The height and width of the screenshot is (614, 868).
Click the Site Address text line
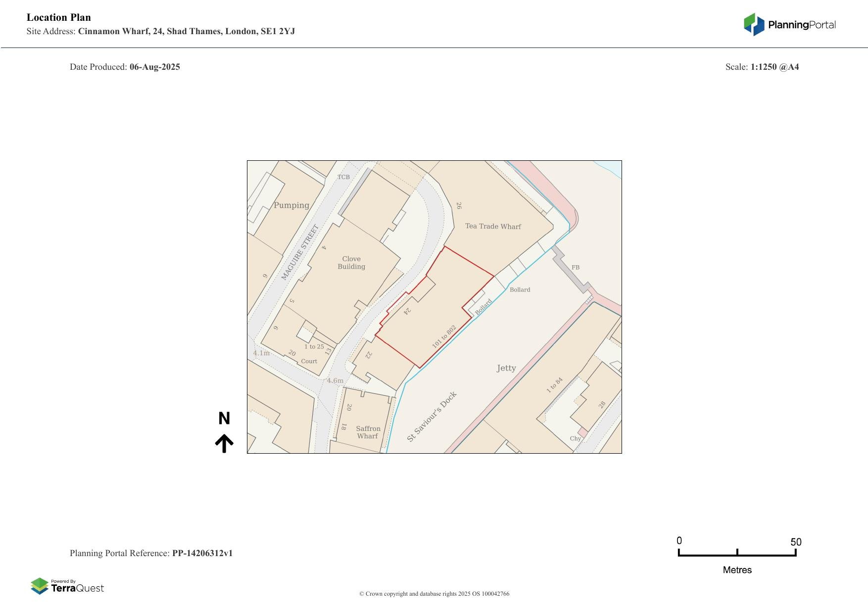coord(161,31)
